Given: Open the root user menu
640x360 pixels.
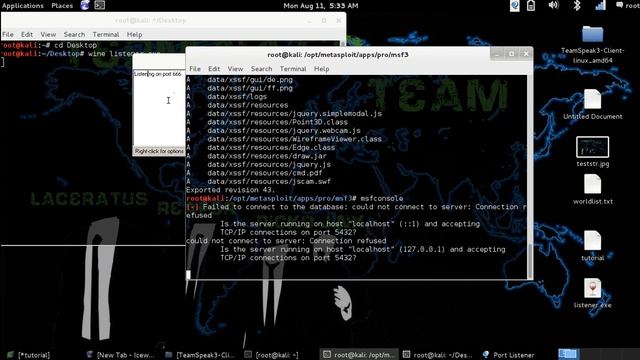Looking at the screenshot, I should [x=628, y=5].
